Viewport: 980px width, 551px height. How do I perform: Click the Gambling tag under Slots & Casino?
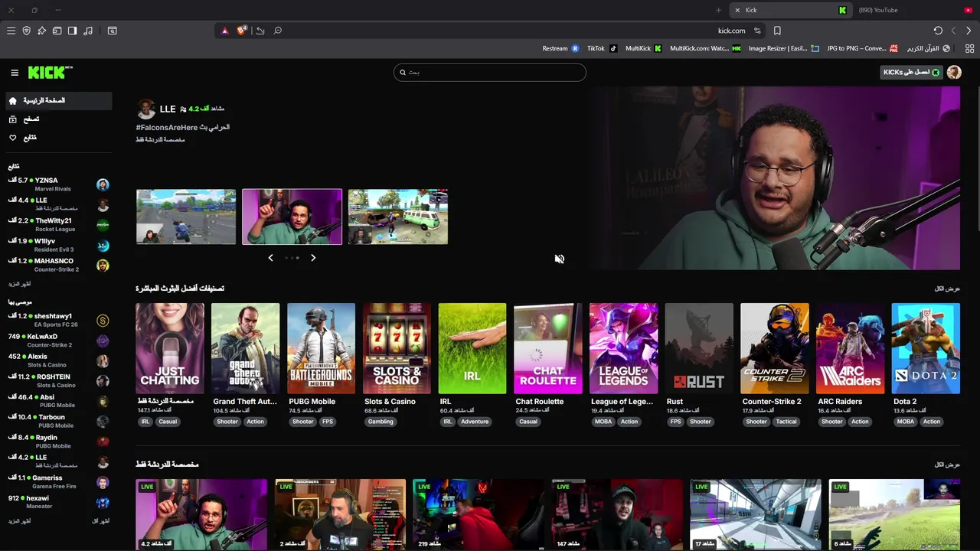click(381, 422)
